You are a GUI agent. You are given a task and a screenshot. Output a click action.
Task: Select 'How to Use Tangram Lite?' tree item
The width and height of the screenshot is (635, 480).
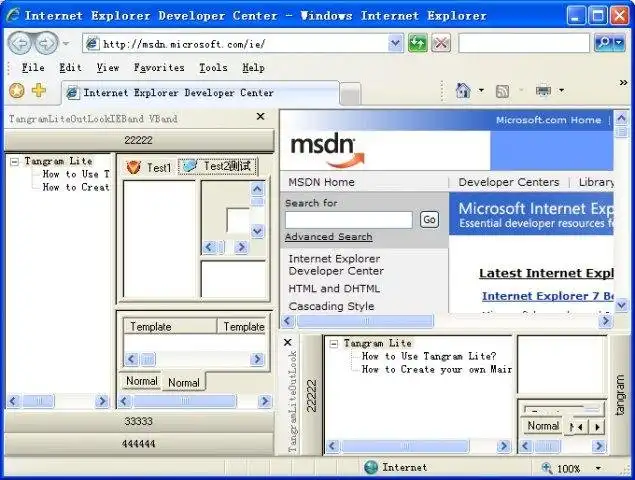pos(429,356)
